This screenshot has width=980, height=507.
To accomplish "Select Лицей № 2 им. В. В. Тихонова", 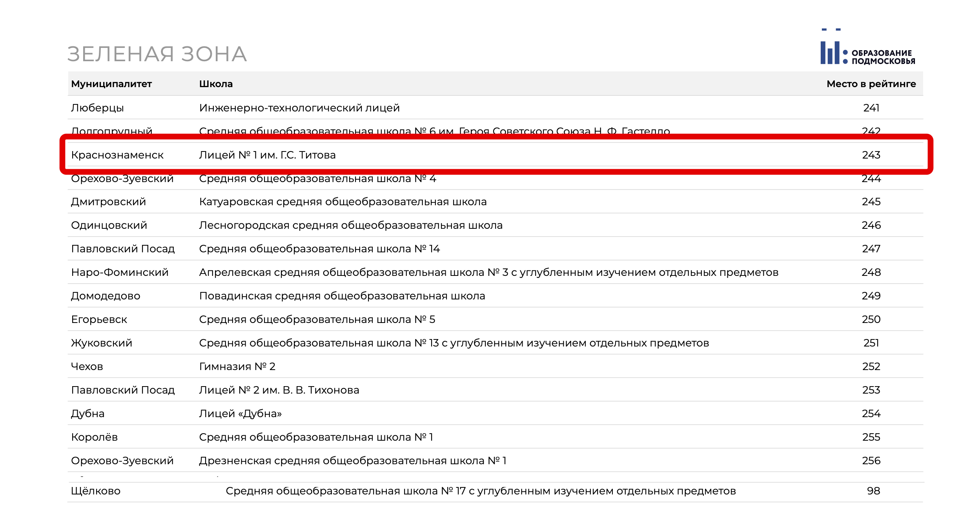I will click(x=279, y=390).
